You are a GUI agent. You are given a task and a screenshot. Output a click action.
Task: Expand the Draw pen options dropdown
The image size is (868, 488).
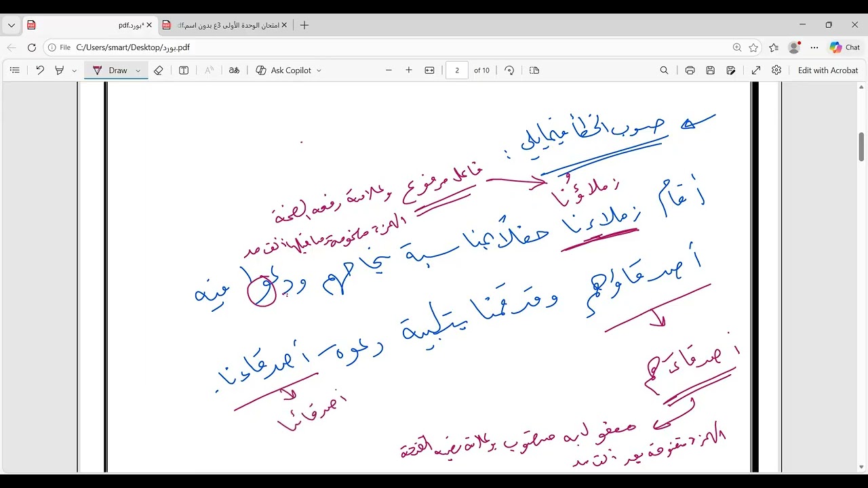[x=138, y=70]
